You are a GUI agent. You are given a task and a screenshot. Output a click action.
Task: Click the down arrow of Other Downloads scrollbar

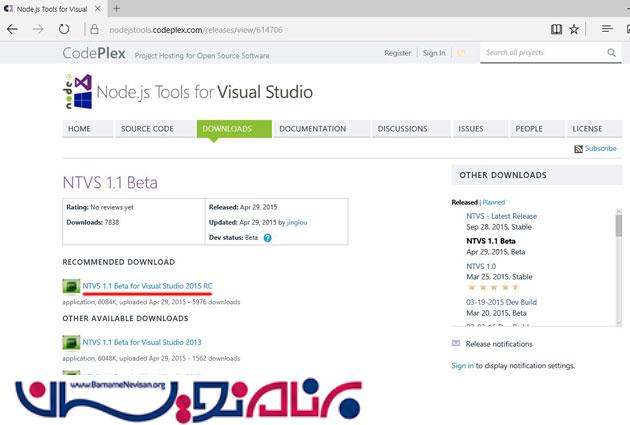619,323
